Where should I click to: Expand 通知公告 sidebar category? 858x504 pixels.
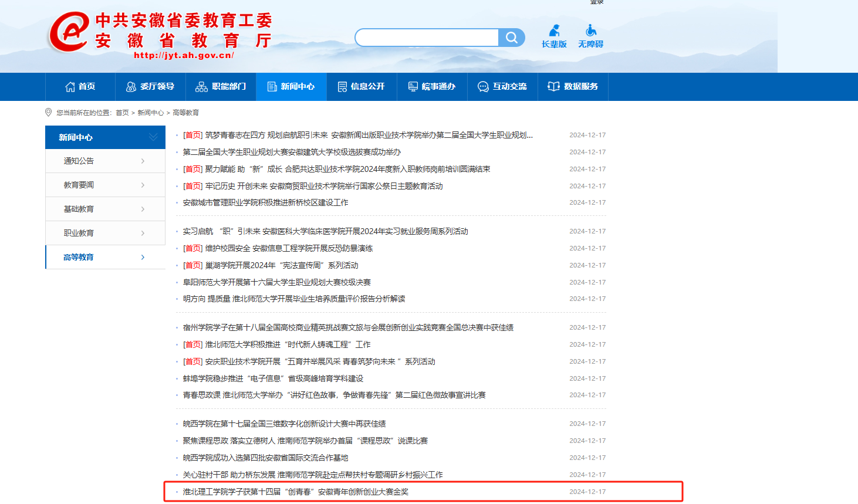click(105, 161)
